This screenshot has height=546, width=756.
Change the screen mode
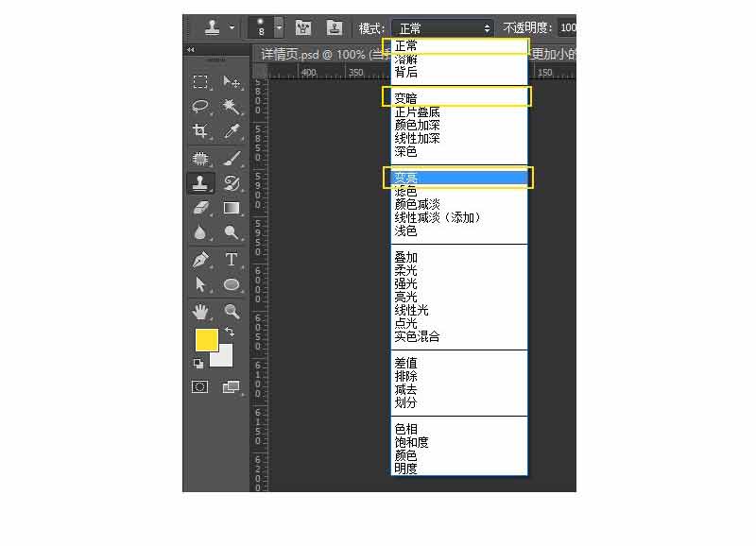click(231, 387)
